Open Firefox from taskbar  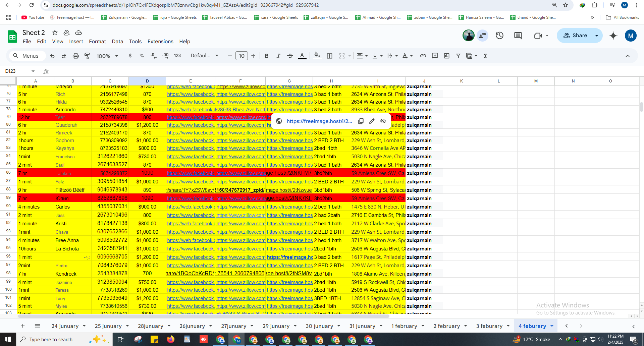171,339
